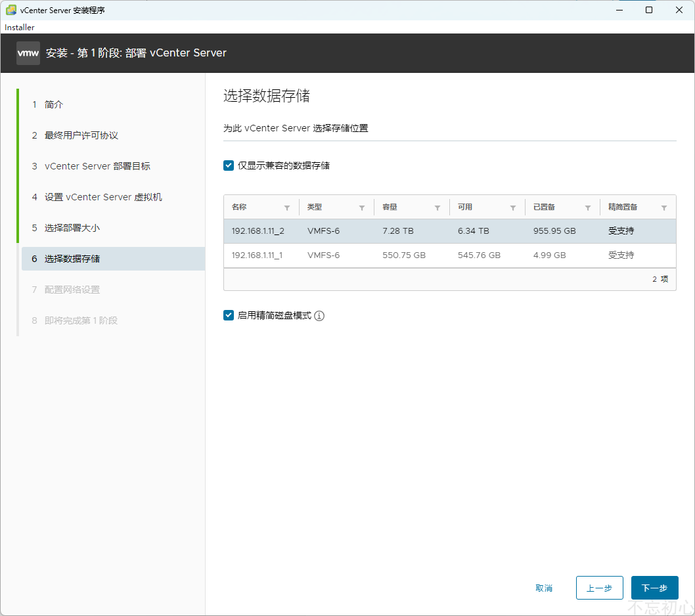Viewport: 695px width, 616px height.
Task: Click VMFS-6 type in 192.168.1.11_1 row
Action: tap(324, 255)
